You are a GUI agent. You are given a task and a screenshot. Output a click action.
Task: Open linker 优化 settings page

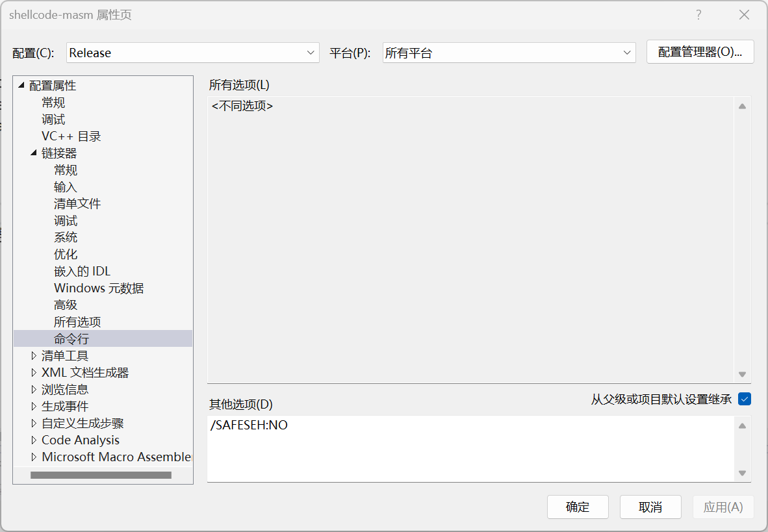[x=66, y=255]
